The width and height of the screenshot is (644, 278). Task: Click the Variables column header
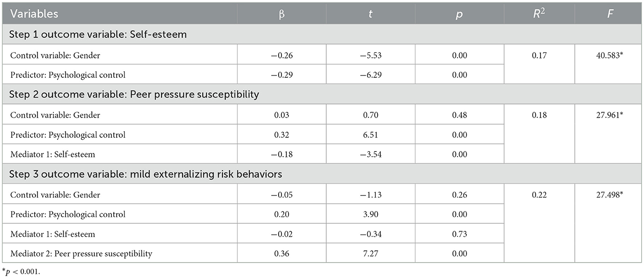(x=33, y=14)
